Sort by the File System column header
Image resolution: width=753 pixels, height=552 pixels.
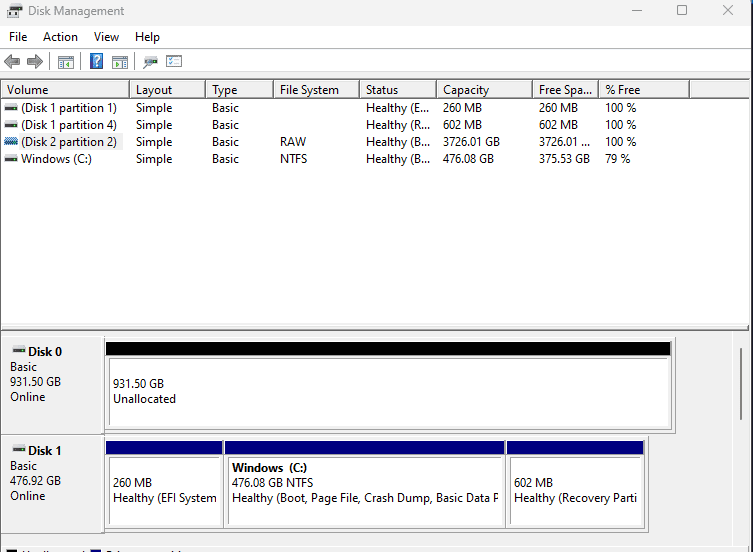point(316,90)
